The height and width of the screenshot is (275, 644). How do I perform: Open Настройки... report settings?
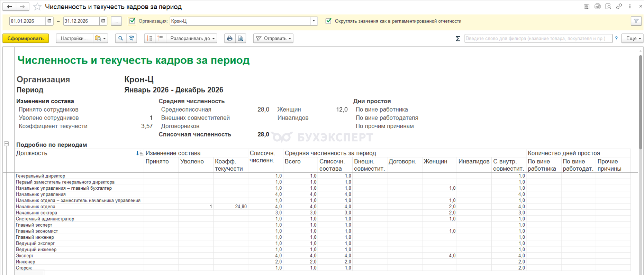point(74,38)
